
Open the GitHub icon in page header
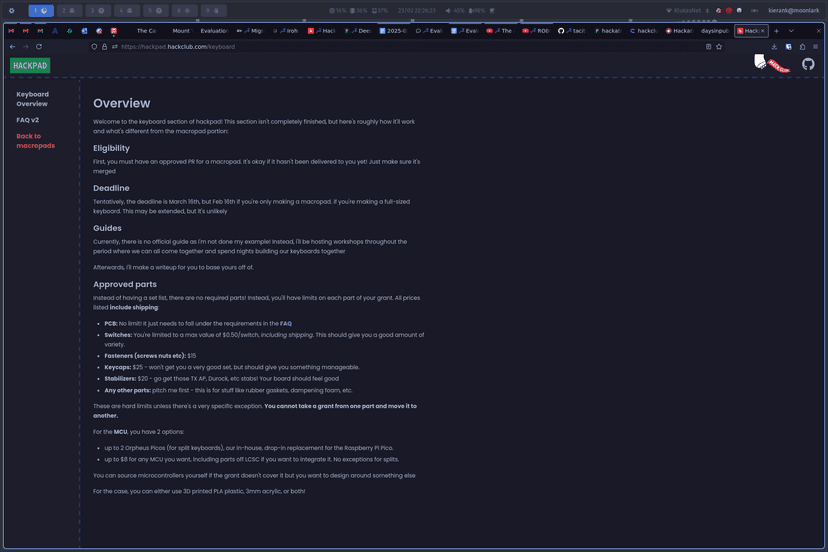(x=808, y=64)
